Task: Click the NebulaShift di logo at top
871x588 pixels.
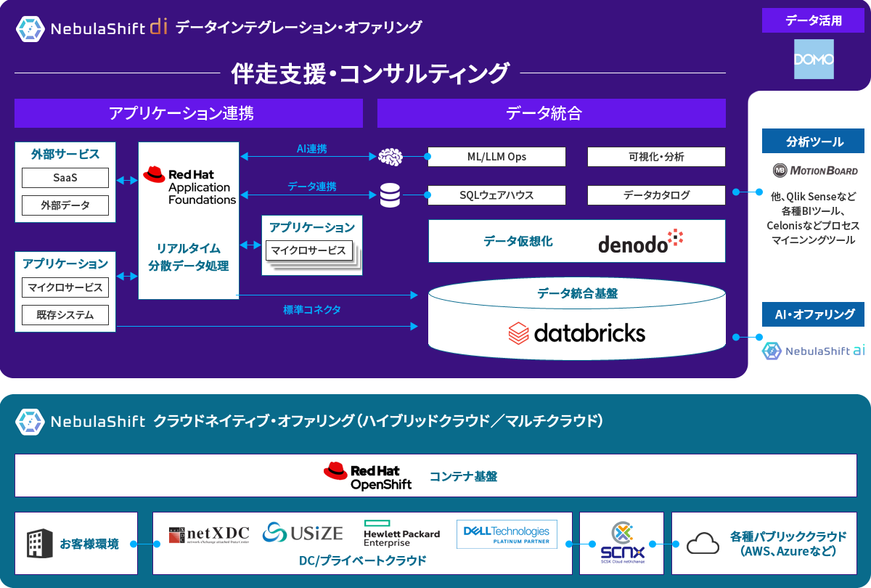Action: (x=93, y=28)
